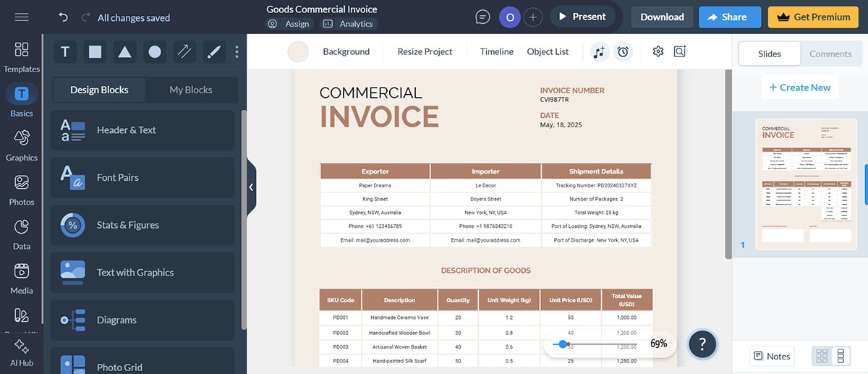Open Analytics
This screenshot has width=868, height=374.
pos(348,24)
